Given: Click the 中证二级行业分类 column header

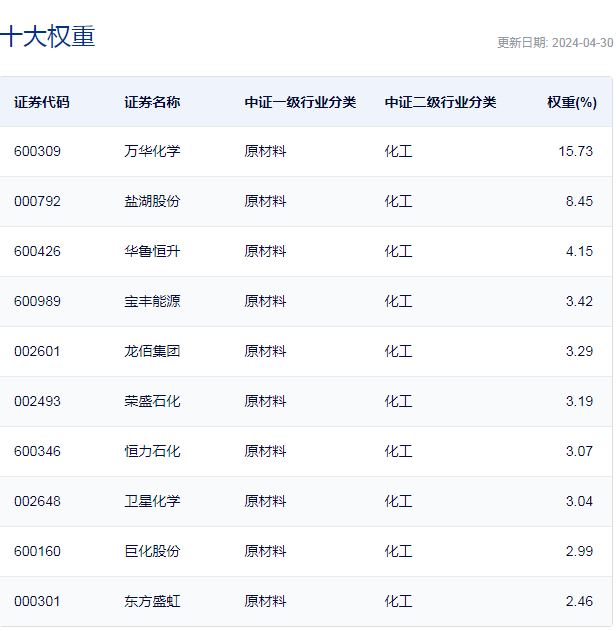Looking at the screenshot, I should [x=441, y=102].
